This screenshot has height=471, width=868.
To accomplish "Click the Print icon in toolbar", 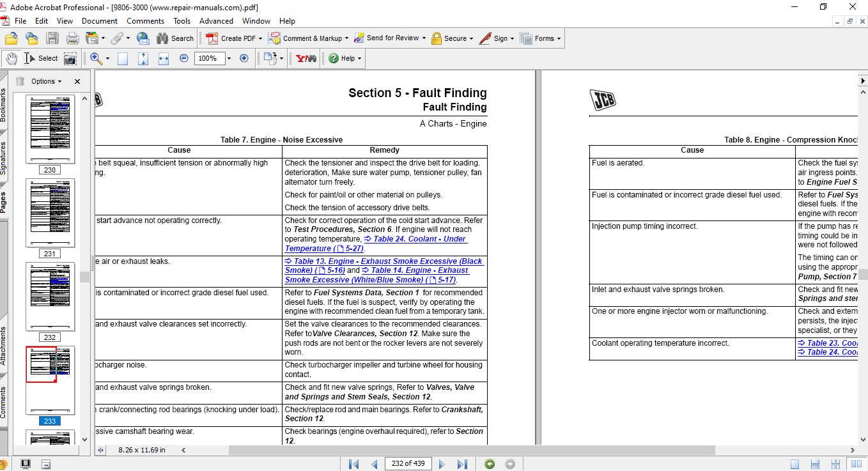I will click(x=72, y=38).
